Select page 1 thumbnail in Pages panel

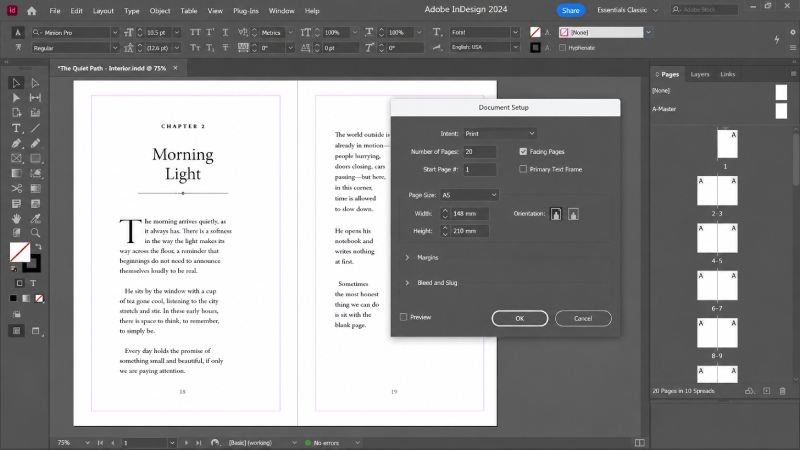[727, 144]
